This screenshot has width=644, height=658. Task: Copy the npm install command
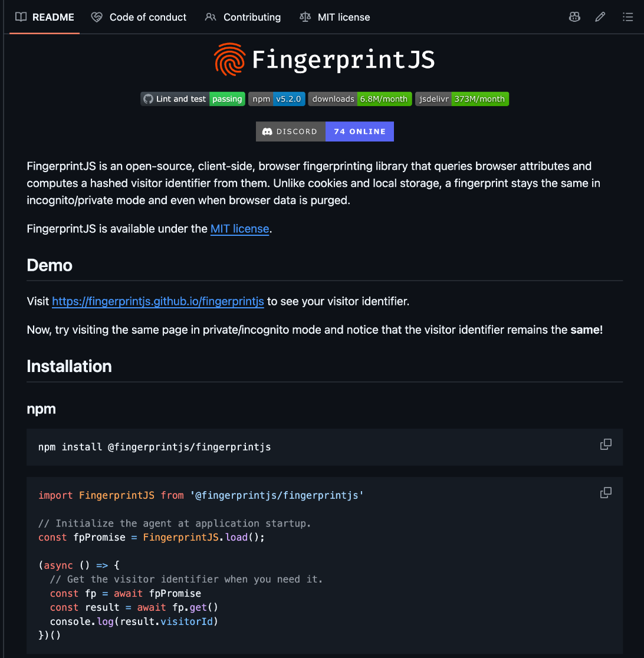(x=606, y=445)
